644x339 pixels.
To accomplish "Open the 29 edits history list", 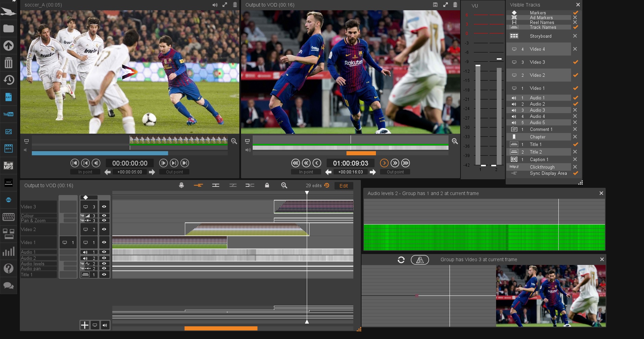I will point(326,185).
